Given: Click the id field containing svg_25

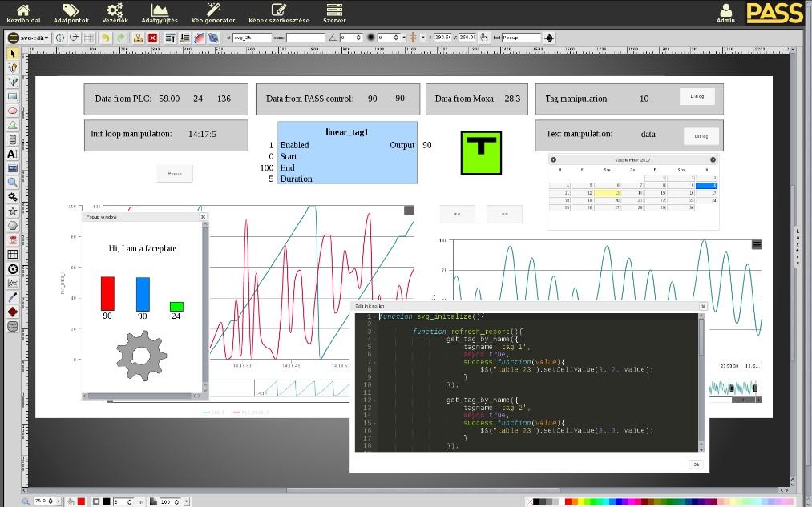Looking at the screenshot, I should click(252, 38).
